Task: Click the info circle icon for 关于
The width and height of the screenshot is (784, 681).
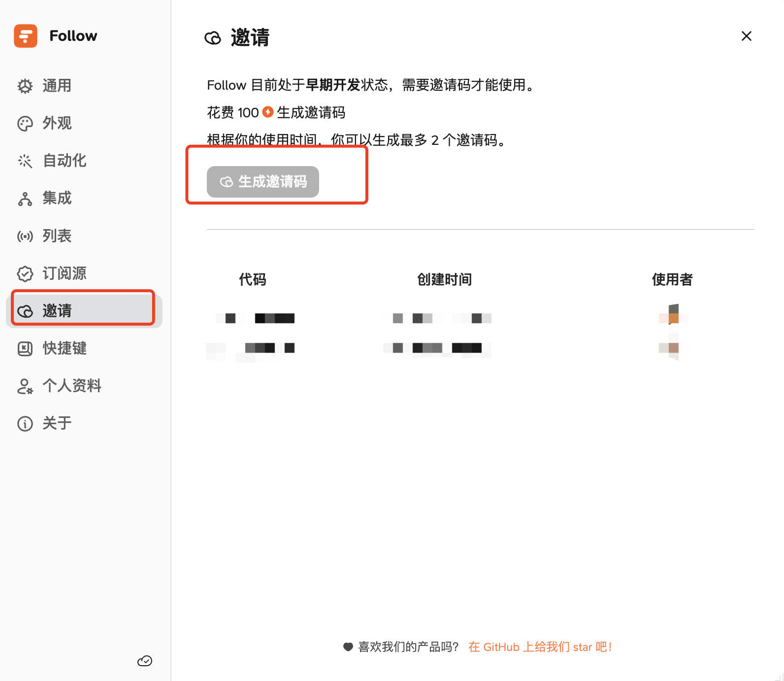Action: [25, 424]
